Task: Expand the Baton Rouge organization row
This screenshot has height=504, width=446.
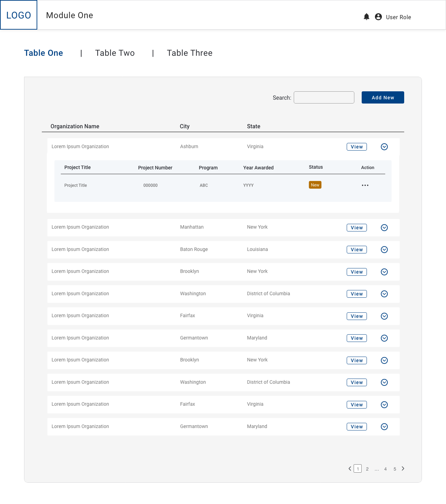Action: pos(384,250)
